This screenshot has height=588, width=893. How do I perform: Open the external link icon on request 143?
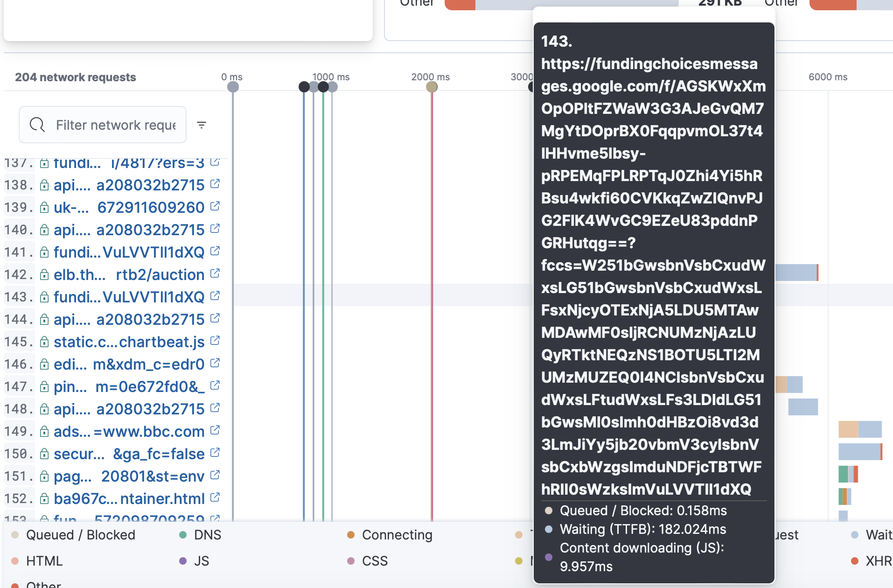click(x=216, y=295)
